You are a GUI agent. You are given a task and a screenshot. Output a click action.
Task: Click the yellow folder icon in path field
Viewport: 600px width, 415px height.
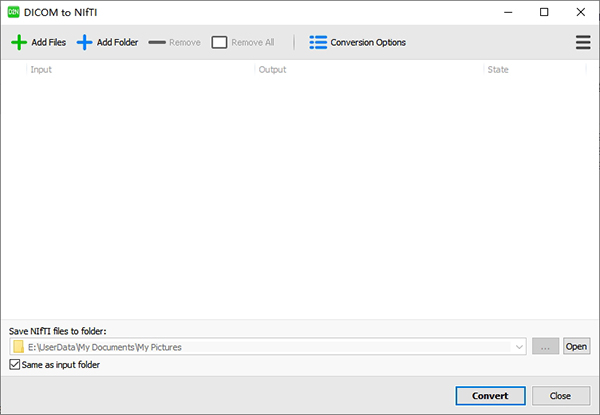point(18,347)
